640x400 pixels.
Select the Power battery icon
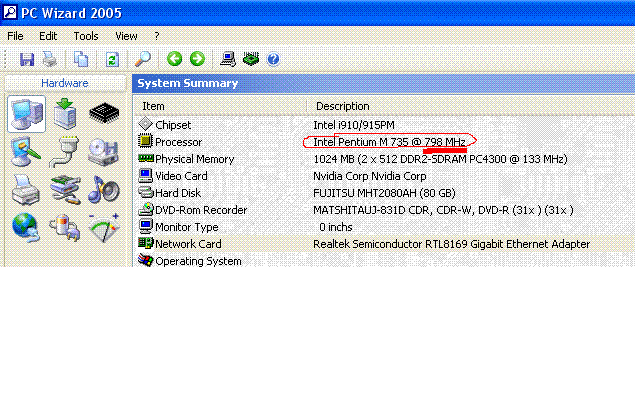coord(64,227)
